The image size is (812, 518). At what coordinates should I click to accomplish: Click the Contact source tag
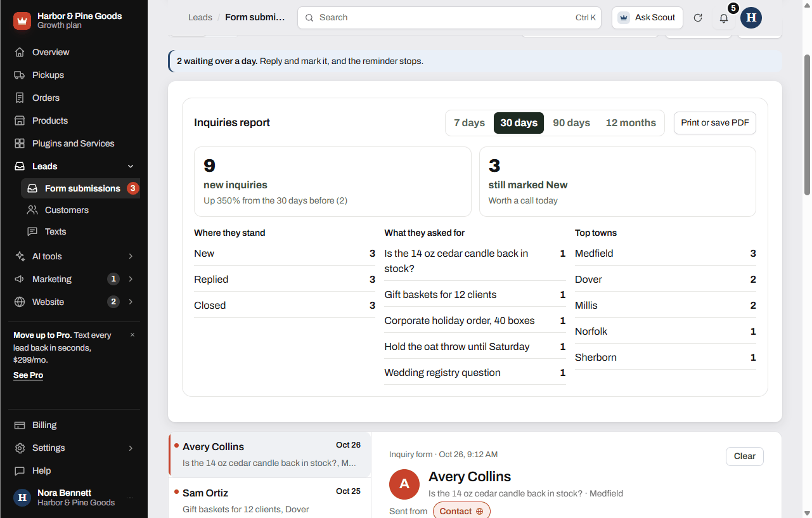point(461,511)
